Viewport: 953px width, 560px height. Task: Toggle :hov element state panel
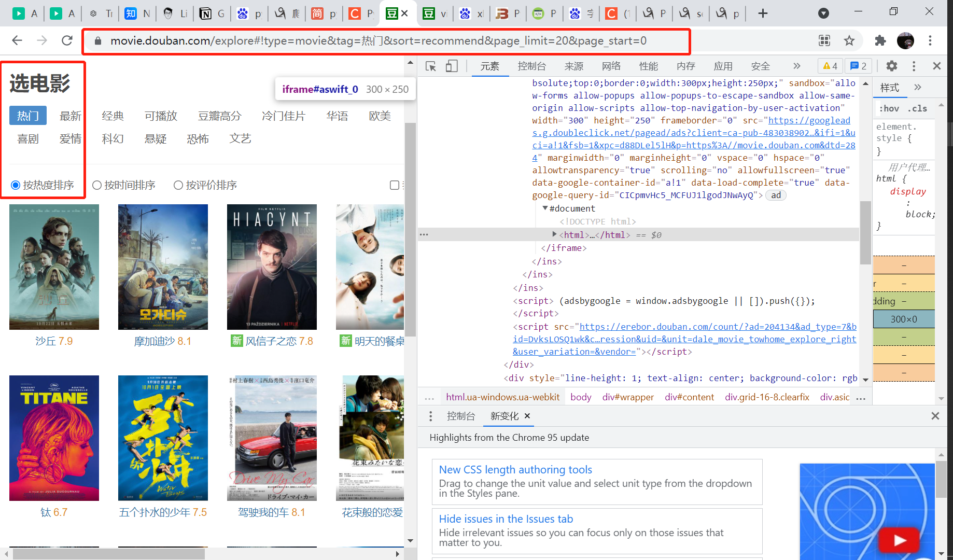[889, 108]
